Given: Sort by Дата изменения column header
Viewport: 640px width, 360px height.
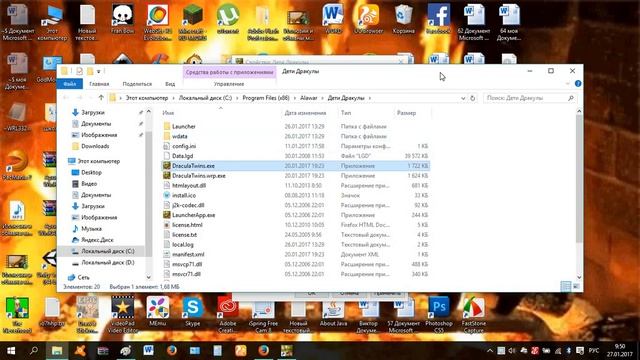Looking at the screenshot, I should pyautogui.click(x=305, y=113).
